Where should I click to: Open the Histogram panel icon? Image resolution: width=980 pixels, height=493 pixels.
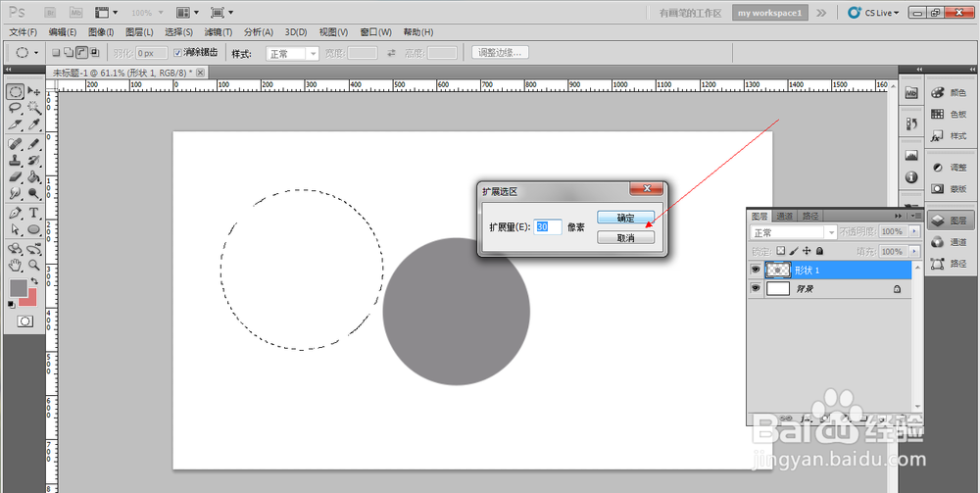[x=911, y=156]
